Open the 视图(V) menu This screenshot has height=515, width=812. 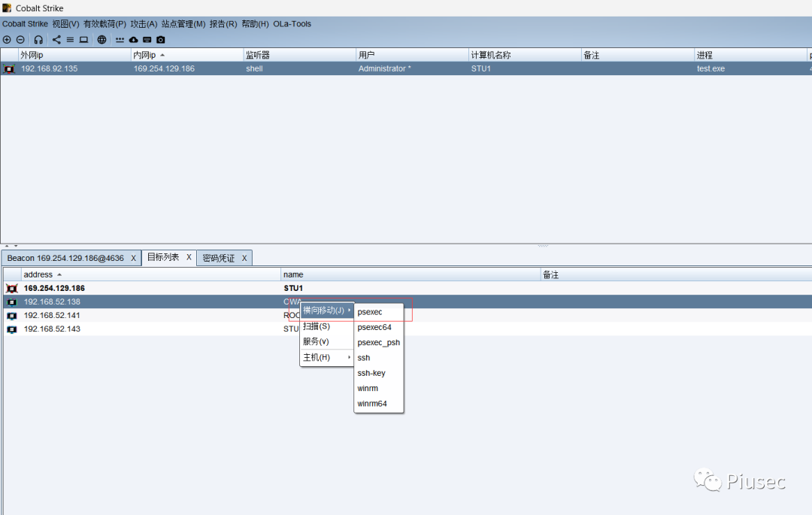click(65, 24)
